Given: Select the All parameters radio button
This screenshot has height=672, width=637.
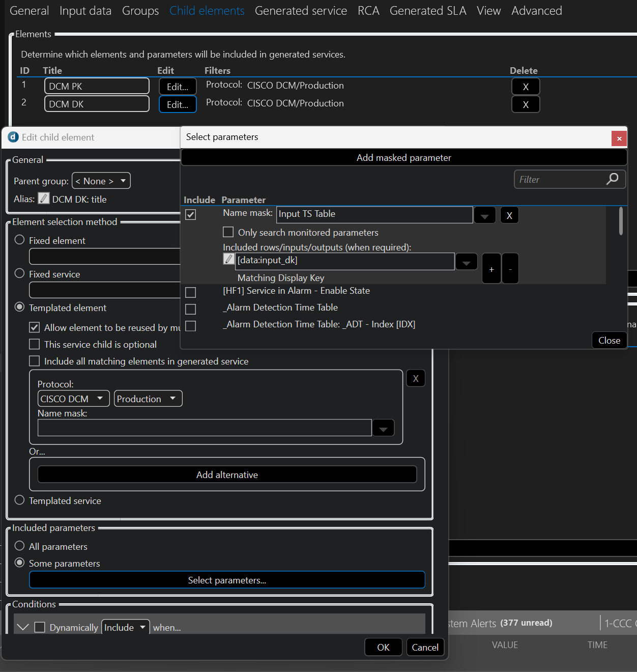Looking at the screenshot, I should (20, 546).
